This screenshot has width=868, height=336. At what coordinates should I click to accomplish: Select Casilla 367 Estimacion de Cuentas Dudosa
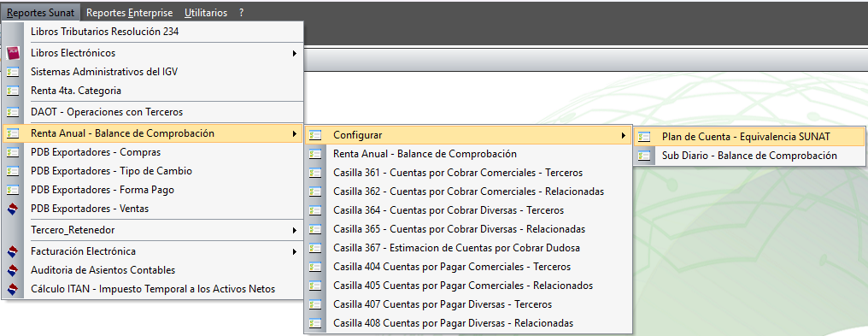point(468,248)
